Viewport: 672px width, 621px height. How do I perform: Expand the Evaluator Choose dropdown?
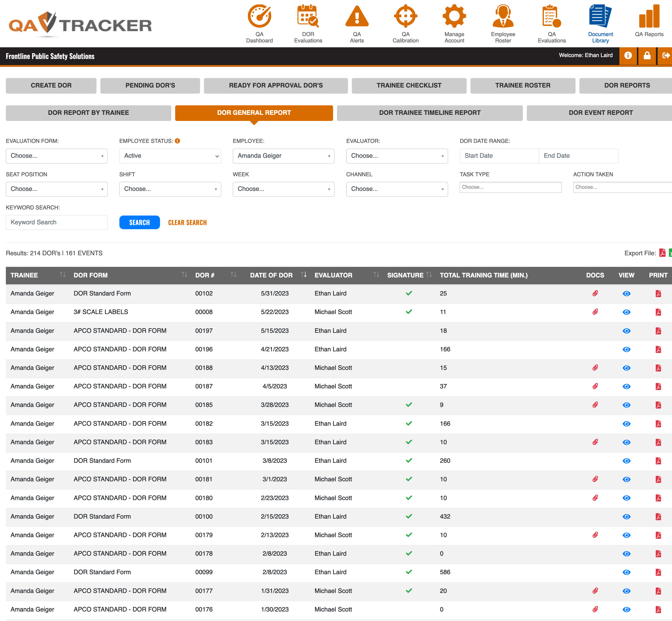[397, 156]
